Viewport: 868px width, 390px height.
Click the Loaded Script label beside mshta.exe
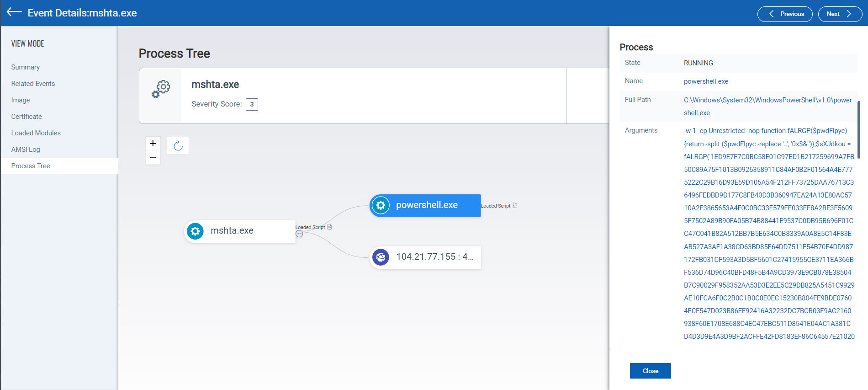click(310, 227)
